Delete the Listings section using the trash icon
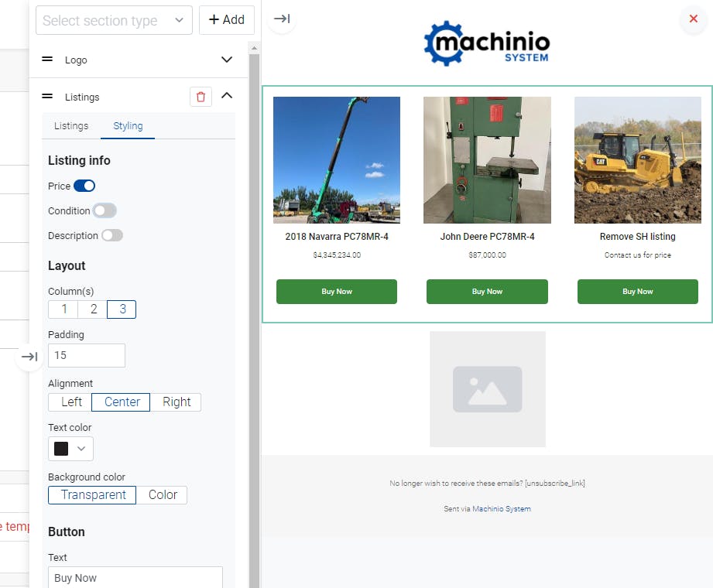This screenshot has height=588, width=713. coord(201,96)
